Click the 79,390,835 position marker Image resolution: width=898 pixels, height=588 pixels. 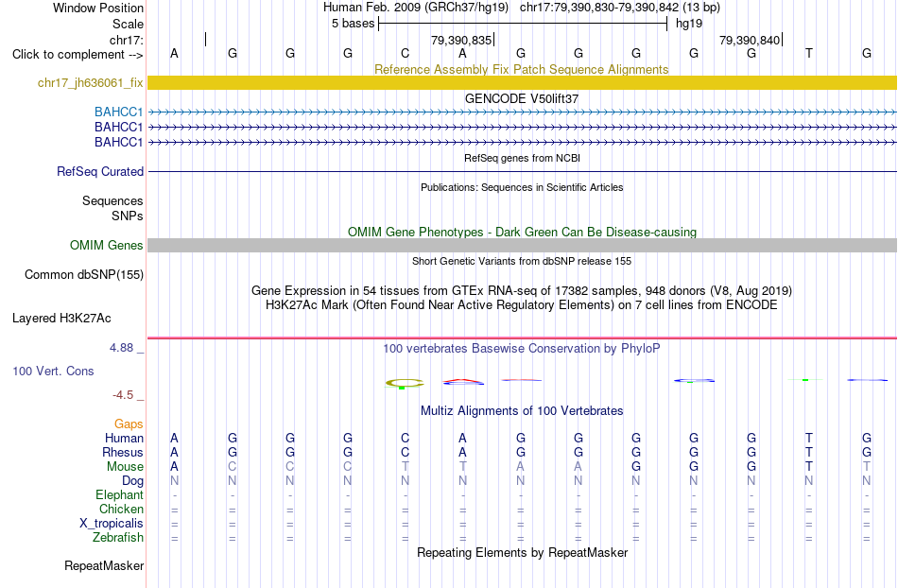pos(461,40)
